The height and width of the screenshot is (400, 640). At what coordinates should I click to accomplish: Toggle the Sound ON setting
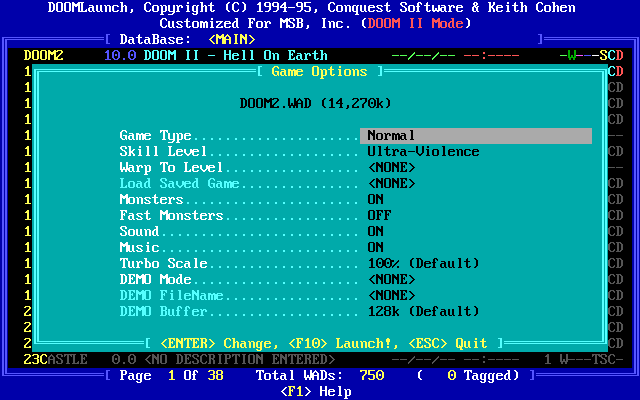click(x=376, y=231)
